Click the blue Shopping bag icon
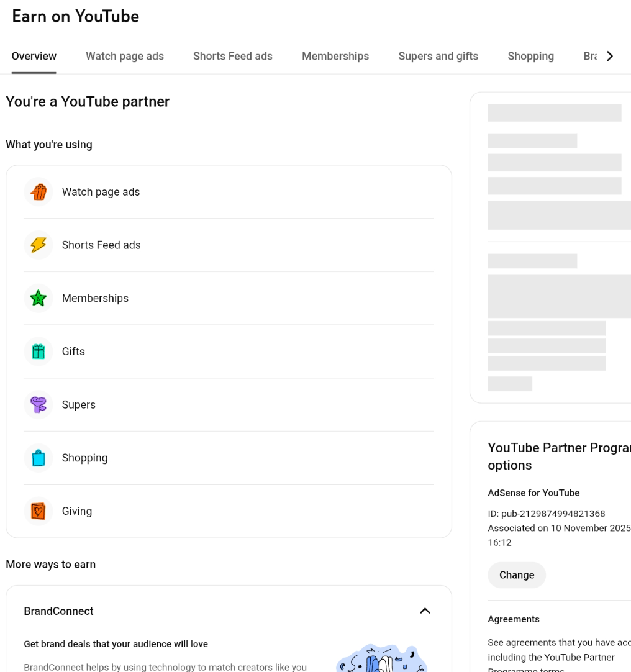Viewport: 631px width, 672px height. 39,458
